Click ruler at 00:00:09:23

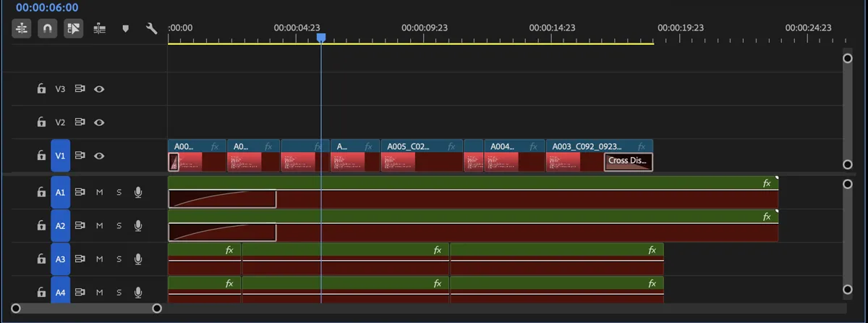(425, 28)
